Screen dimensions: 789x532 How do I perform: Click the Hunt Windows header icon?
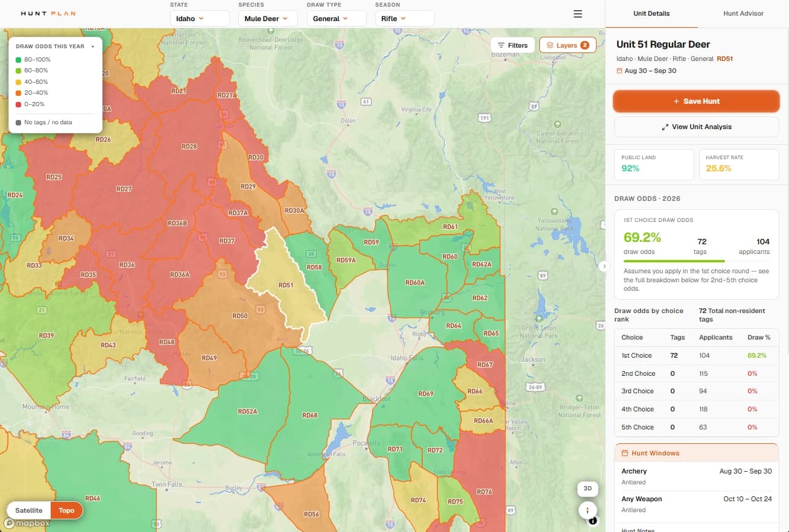click(x=625, y=453)
